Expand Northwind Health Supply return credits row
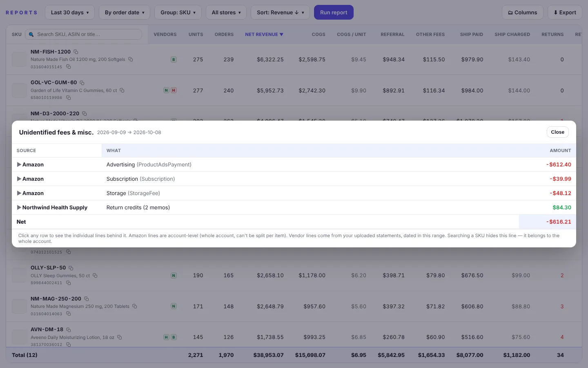The image size is (588, 368). (19, 207)
